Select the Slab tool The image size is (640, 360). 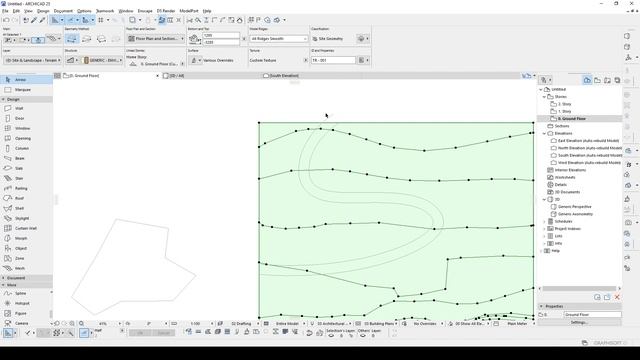[26, 168]
